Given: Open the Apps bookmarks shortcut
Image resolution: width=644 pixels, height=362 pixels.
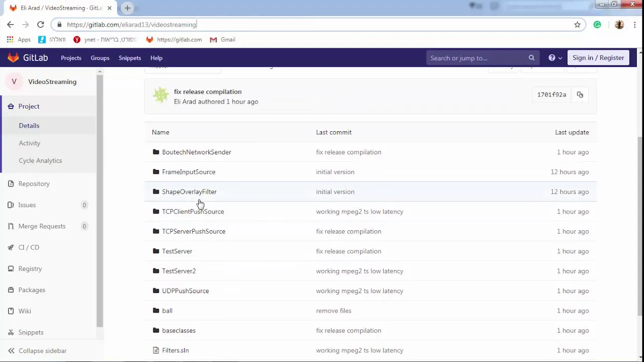Looking at the screenshot, I should point(19,40).
